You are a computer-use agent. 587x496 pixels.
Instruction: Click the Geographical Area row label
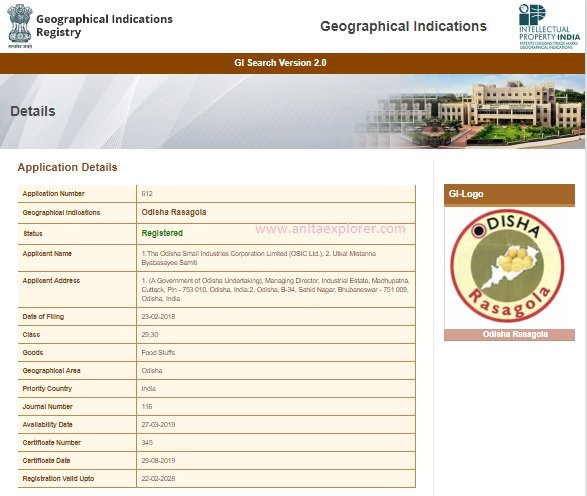click(x=52, y=370)
